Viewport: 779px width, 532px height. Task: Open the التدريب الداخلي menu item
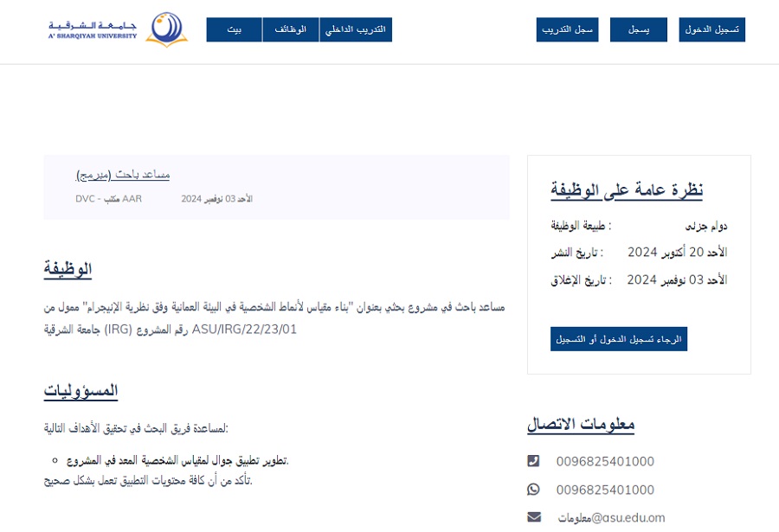click(356, 29)
